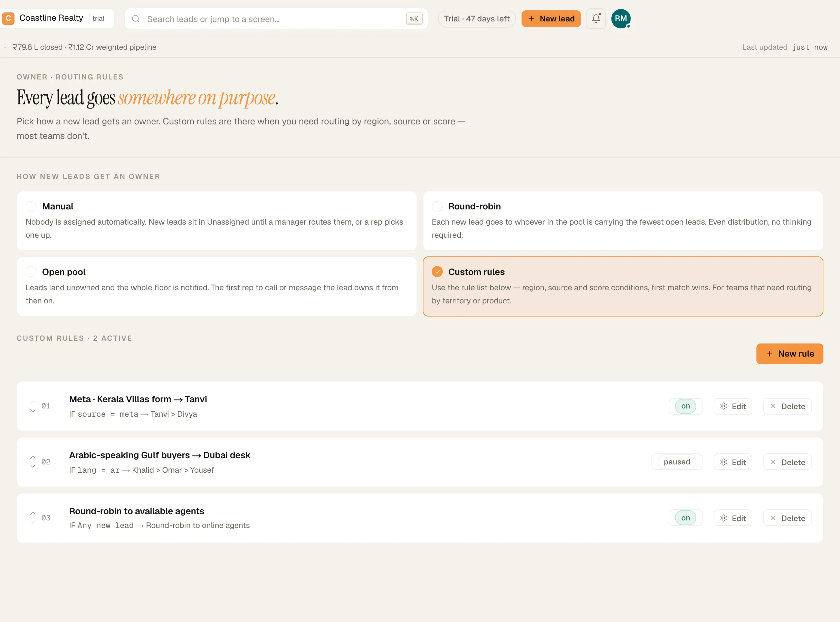
Task: Click the rule title Arabic-speaking Gulf buyers → Dubai desk
Action: click(x=160, y=455)
